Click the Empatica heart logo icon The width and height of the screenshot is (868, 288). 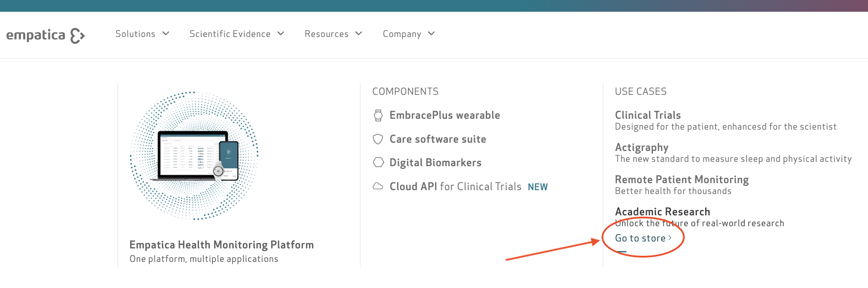[x=77, y=36]
